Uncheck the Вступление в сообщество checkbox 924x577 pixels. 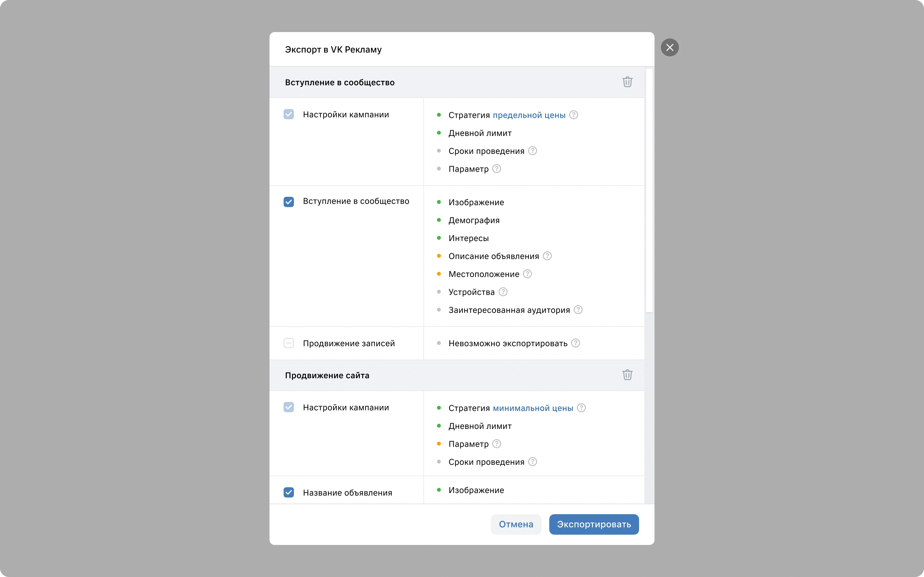click(289, 202)
